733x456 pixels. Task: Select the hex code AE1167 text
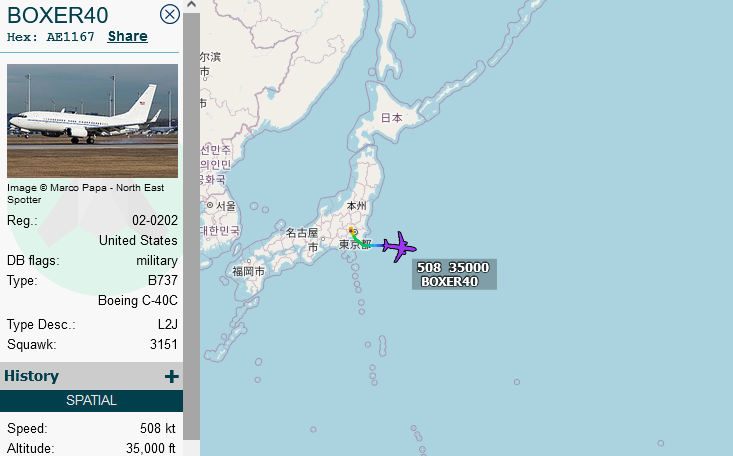point(70,37)
